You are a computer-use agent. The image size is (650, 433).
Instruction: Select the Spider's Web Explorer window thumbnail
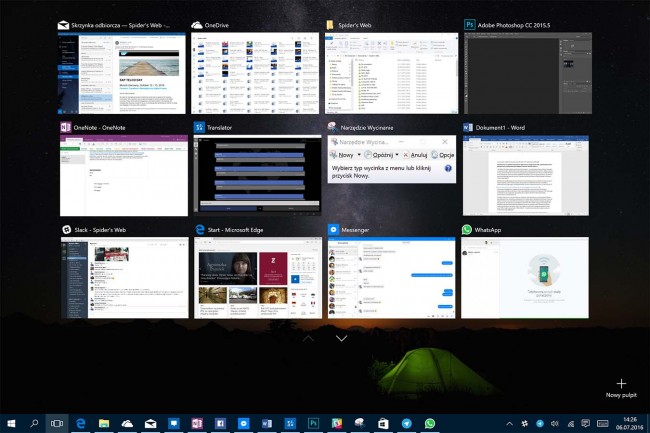(x=392, y=73)
